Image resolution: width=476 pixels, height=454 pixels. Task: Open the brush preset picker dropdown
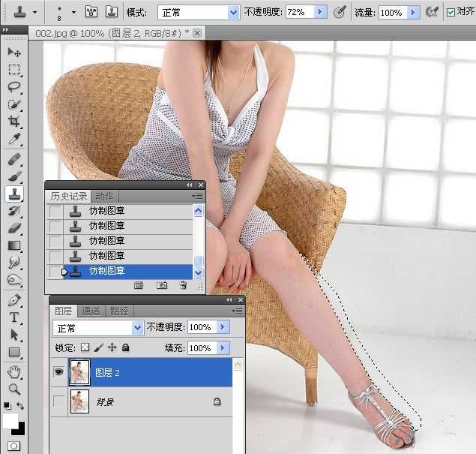[73, 13]
